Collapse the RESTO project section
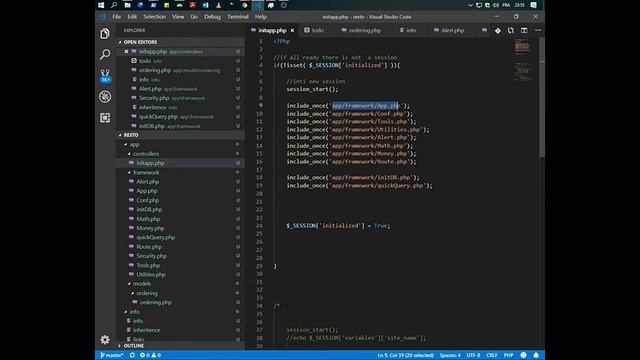Image resolution: width=640 pixels, height=360 pixels. point(131,135)
